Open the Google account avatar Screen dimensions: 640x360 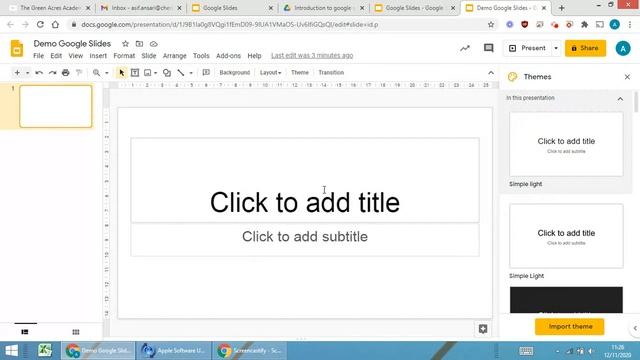623,49
